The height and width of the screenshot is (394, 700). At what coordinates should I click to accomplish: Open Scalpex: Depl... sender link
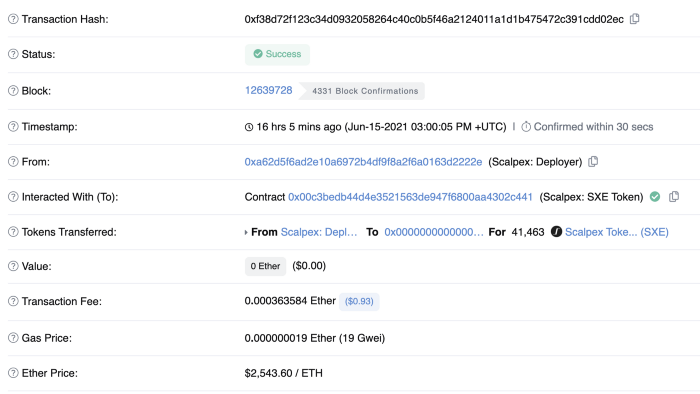[x=319, y=232]
